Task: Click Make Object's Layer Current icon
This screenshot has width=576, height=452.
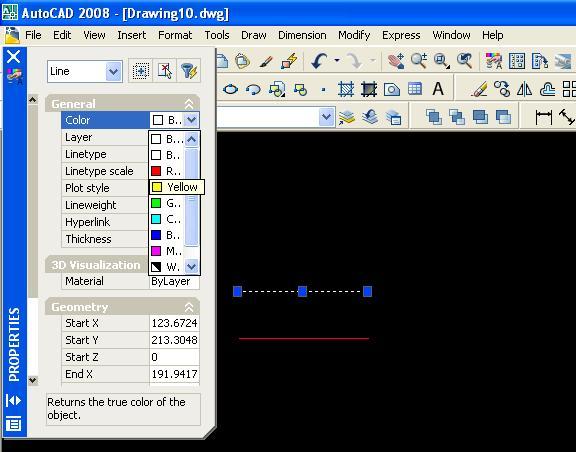Action: pyautogui.click(x=347, y=117)
